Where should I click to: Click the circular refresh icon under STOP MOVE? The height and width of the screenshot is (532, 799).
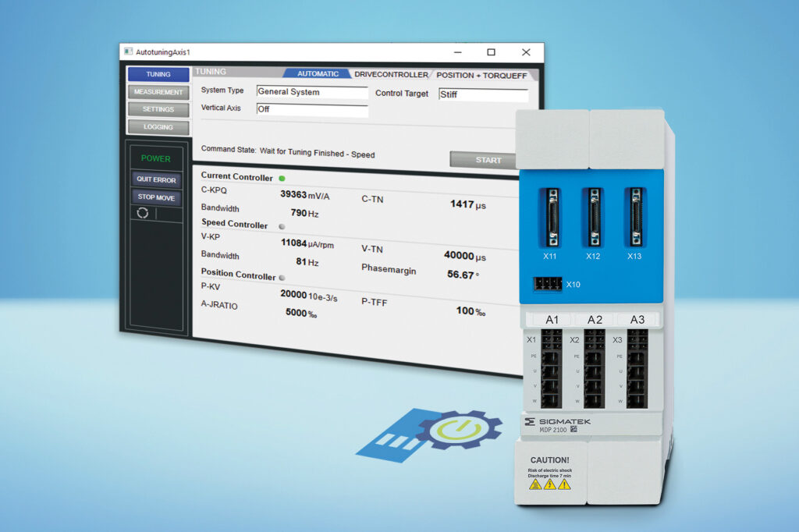[x=143, y=213]
